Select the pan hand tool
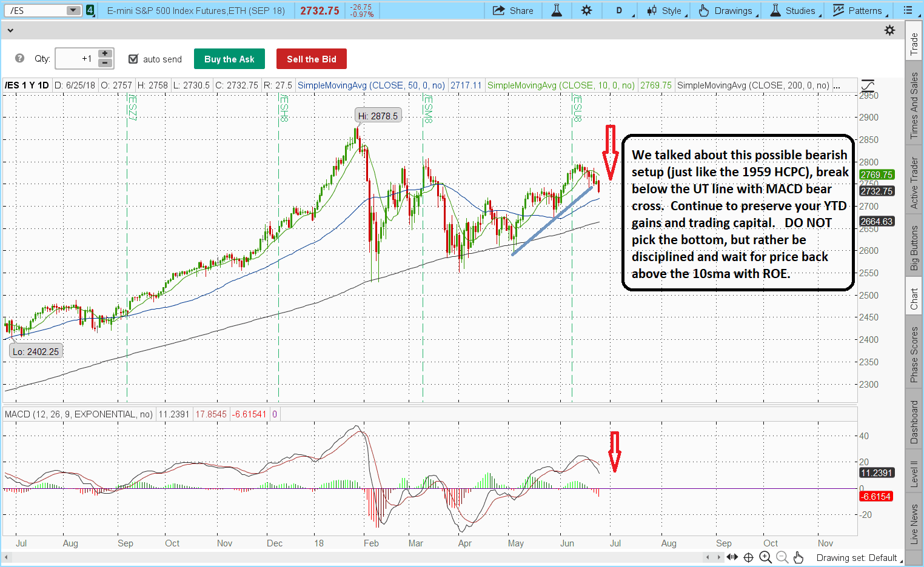Viewport: 924px width, 567px height. tap(798, 557)
